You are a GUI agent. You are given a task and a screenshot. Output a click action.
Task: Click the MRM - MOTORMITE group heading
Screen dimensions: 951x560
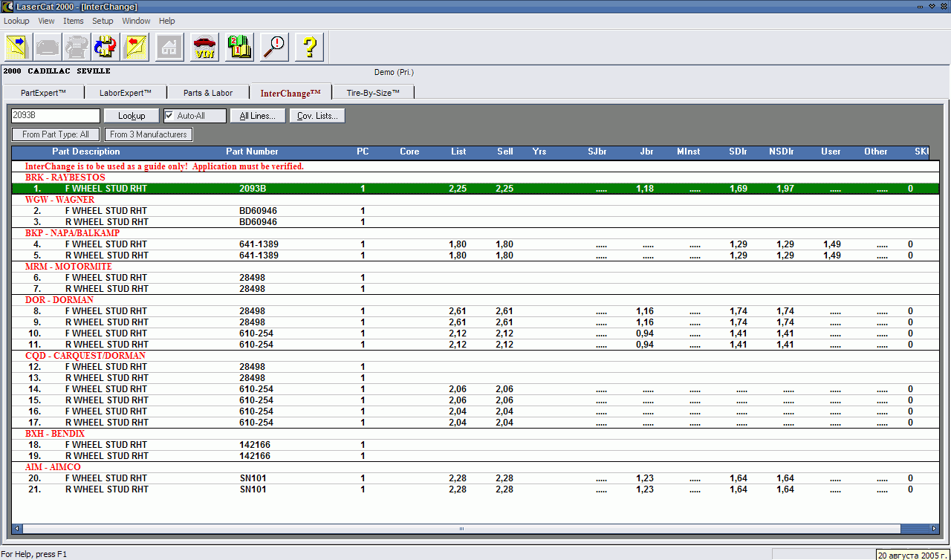[x=68, y=267]
